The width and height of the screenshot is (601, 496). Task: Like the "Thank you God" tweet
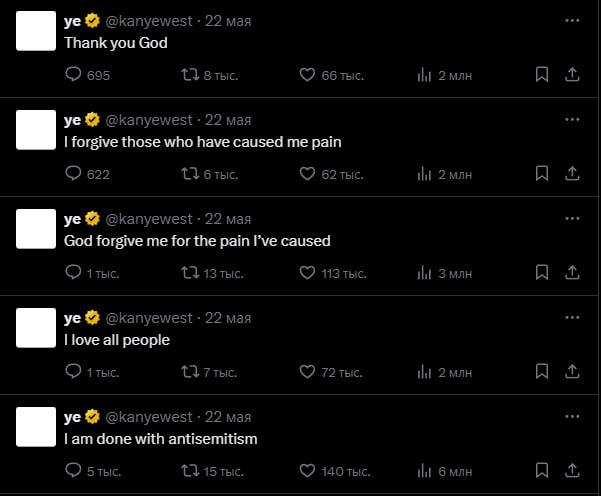[x=308, y=75]
